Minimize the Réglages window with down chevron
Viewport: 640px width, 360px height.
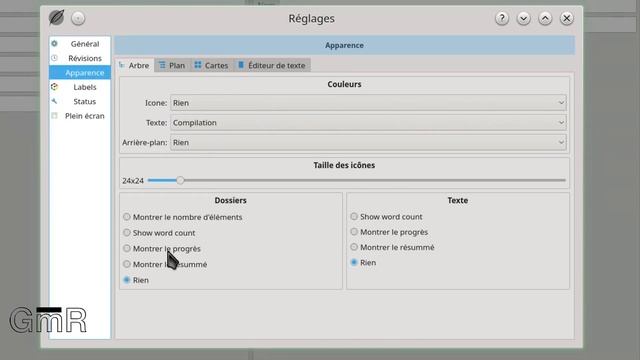click(523, 18)
